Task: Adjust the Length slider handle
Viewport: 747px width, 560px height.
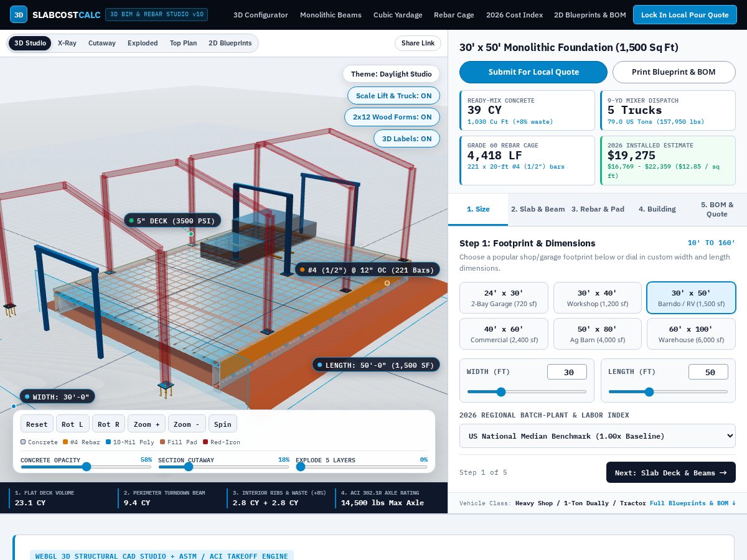Action: coord(649,392)
